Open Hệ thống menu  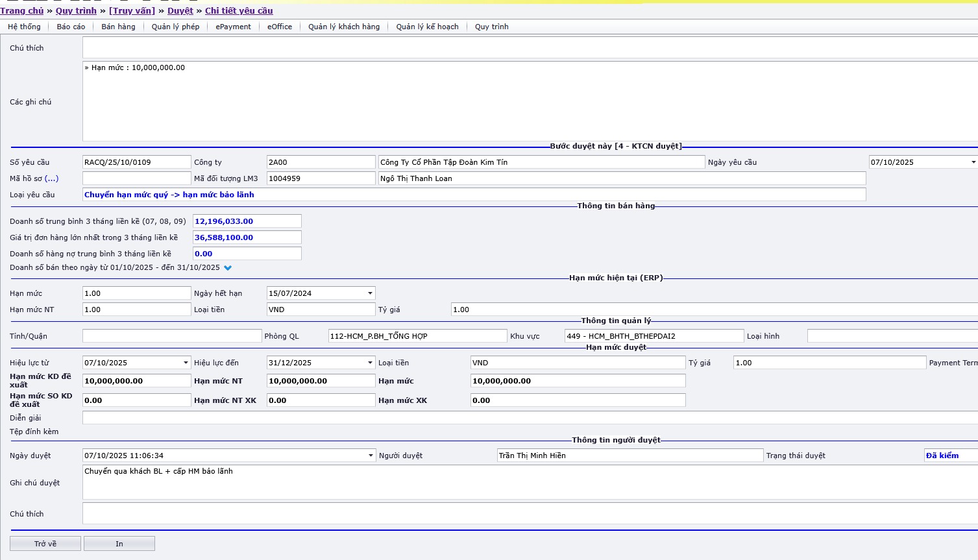24,27
